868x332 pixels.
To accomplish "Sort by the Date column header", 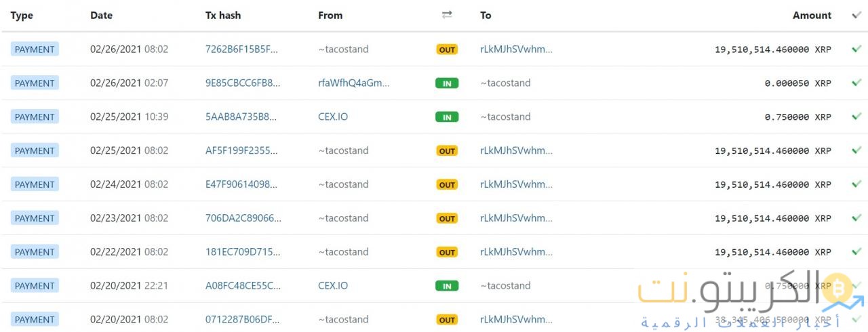I will point(101,15).
